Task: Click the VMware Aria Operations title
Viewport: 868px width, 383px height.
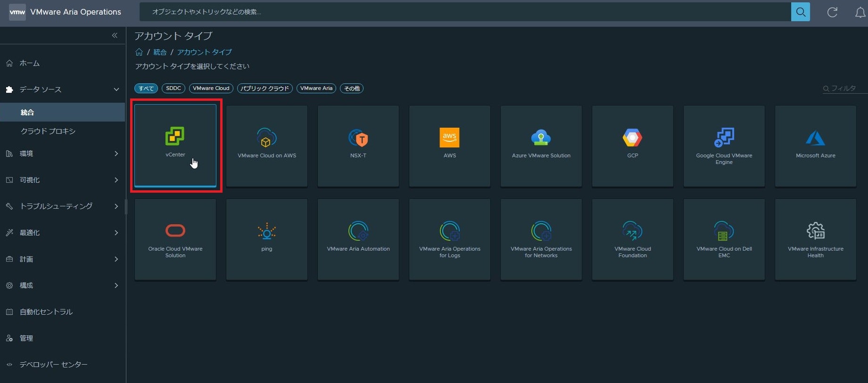Action: tap(75, 12)
